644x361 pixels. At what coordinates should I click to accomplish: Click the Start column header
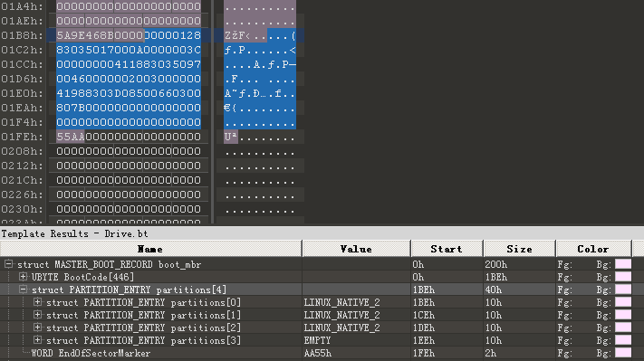pos(447,249)
